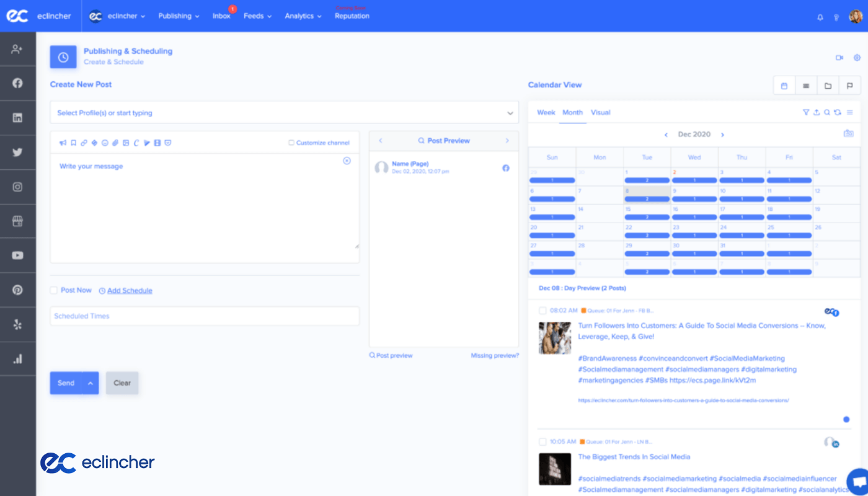Click the image upload icon in composer
The width and height of the screenshot is (868, 496).
pos(126,143)
